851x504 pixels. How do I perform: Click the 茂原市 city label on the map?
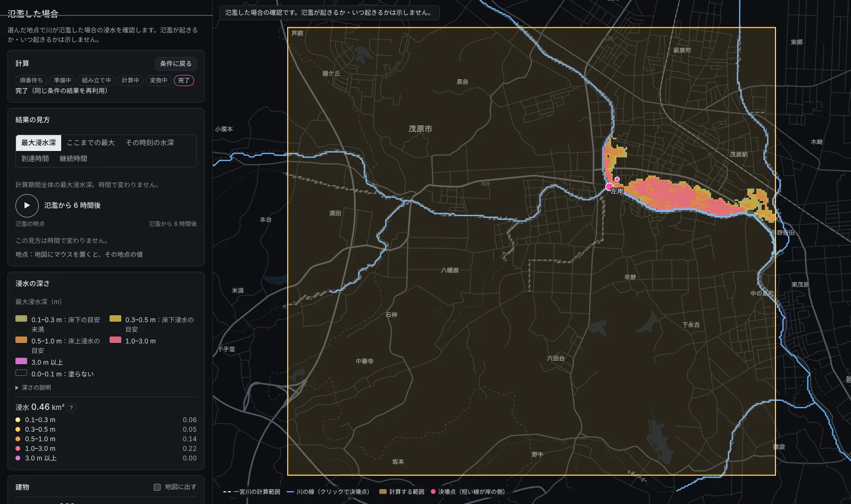point(420,129)
